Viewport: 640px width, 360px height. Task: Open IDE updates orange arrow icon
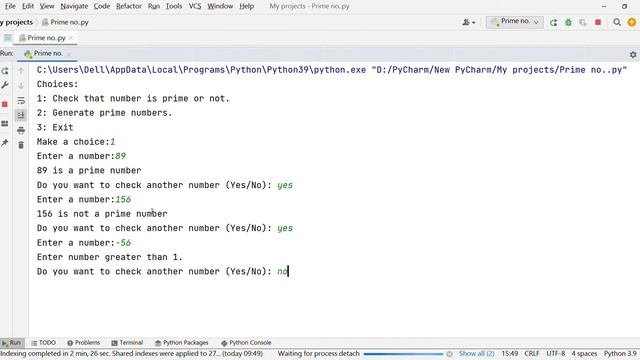[631, 22]
